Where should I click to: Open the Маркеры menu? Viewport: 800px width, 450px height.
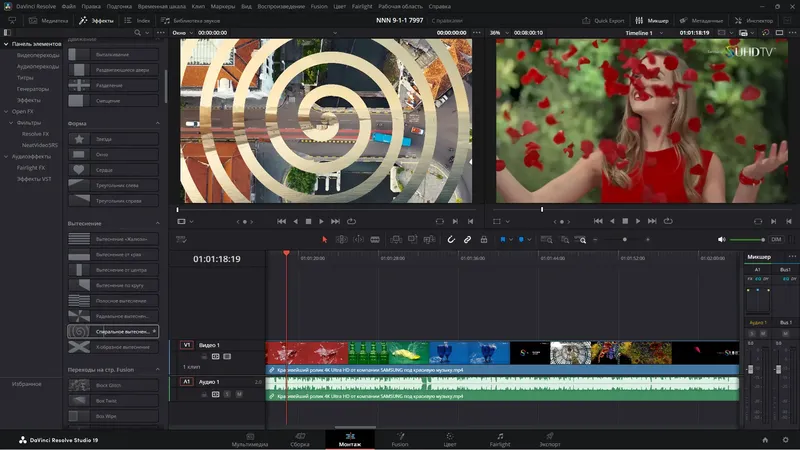coord(222,5)
